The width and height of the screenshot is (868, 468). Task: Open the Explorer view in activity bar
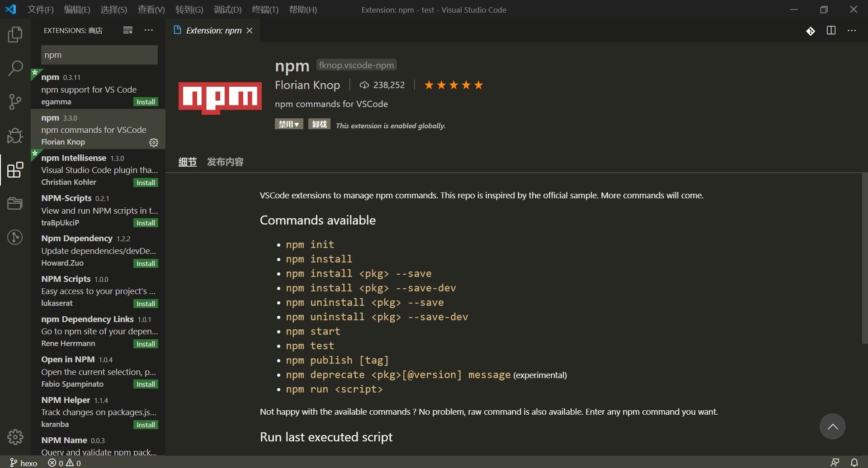click(15, 35)
